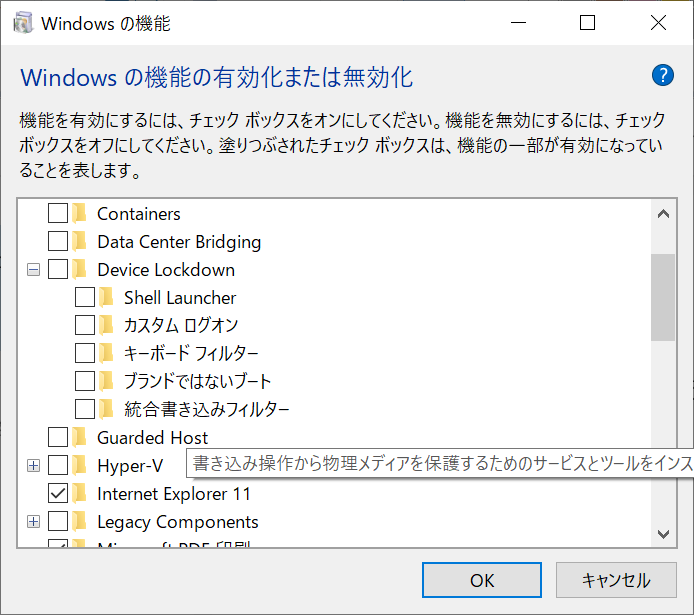Click the 統合書き込みフィルター folder icon

point(106,409)
